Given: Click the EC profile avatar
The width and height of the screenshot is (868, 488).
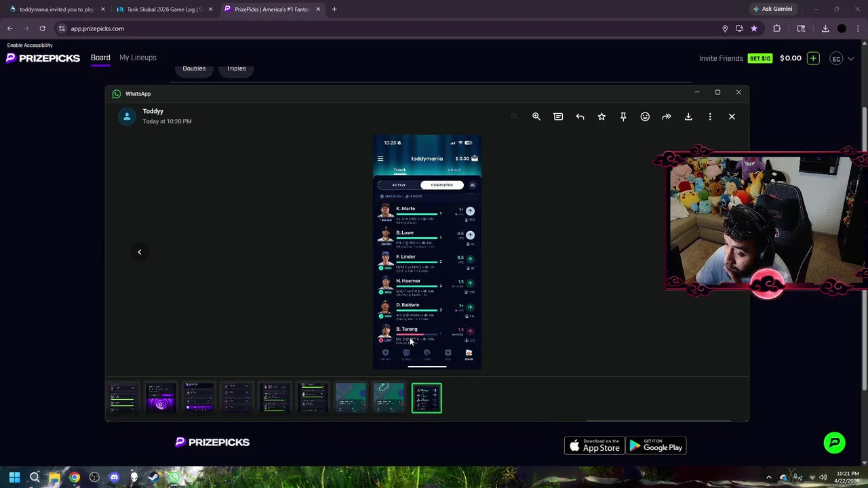Looking at the screenshot, I should 836,58.
